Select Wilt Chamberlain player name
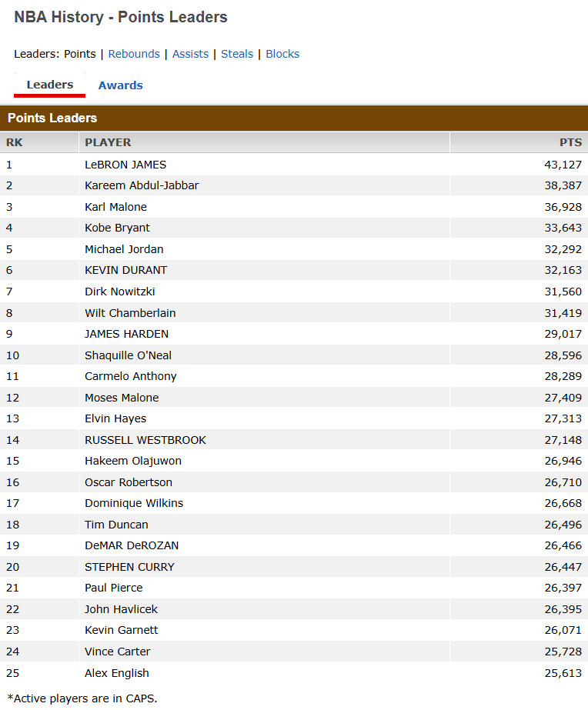 pos(130,313)
